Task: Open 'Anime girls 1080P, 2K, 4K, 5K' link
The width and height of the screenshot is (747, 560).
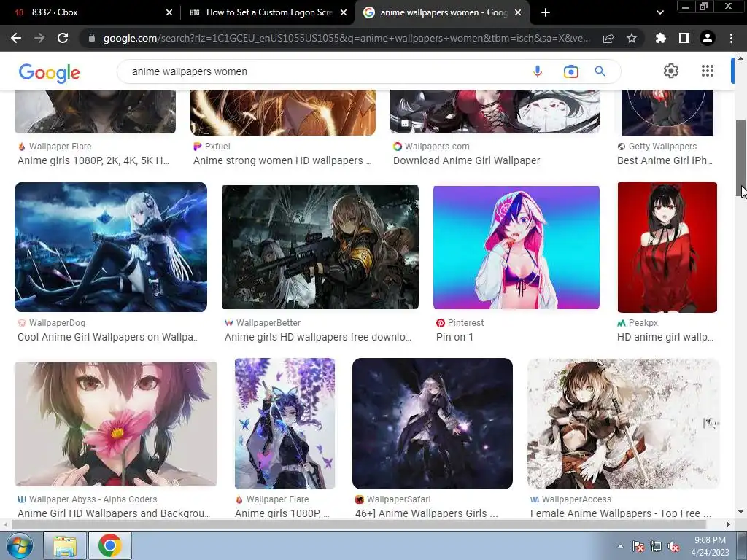Action: (93, 160)
